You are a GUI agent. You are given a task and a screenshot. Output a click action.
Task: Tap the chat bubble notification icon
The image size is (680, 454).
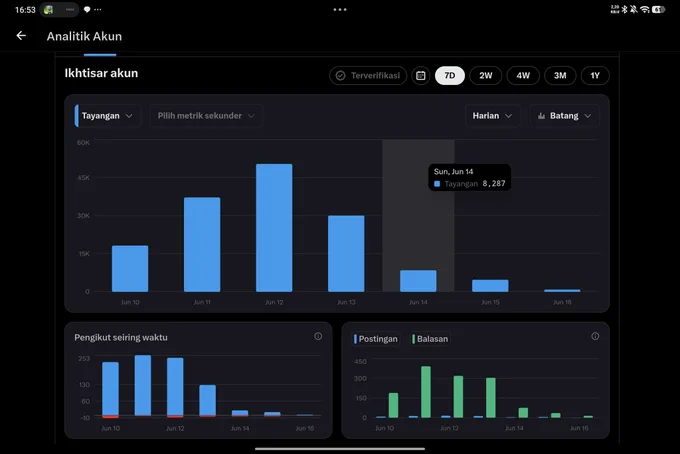(87, 10)
